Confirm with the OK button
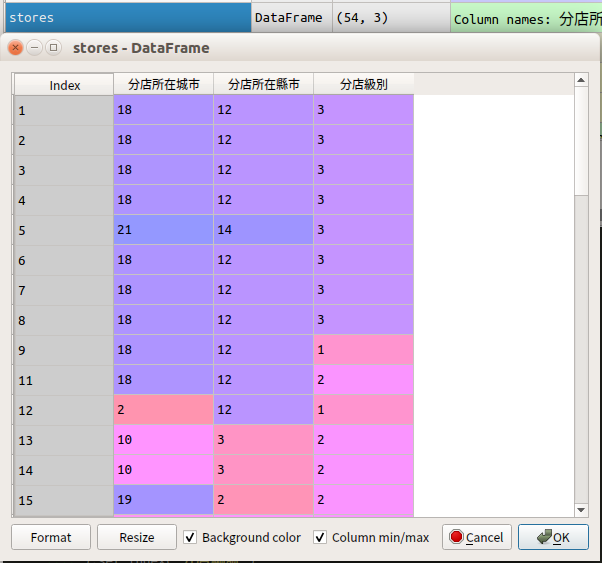 553,537
